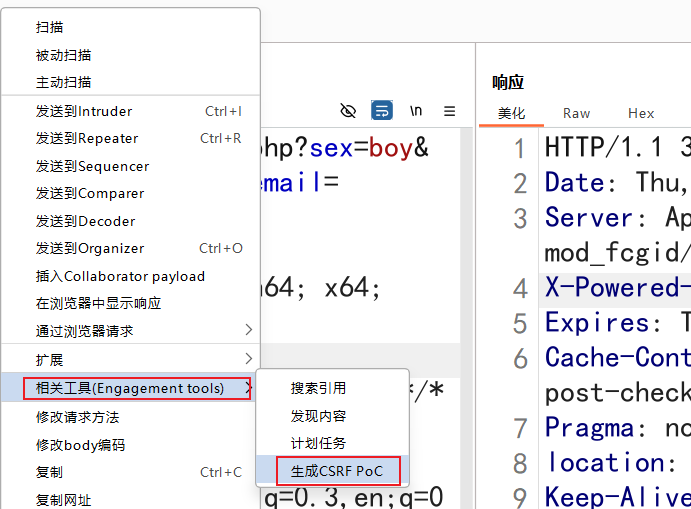Image resolution: width=691 pixels, height=509 pixels.
Task: Choose 发送到Organizer entry
Action: click(x=130, y=249)
